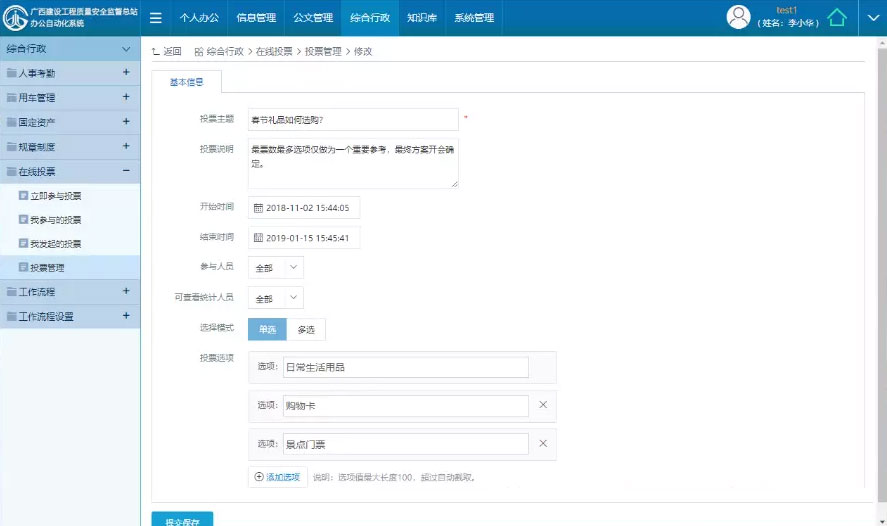This screenshot has width=887, height=526.
Task: Remove the 购物卡 option with X icon
Action: click(543, 405)
